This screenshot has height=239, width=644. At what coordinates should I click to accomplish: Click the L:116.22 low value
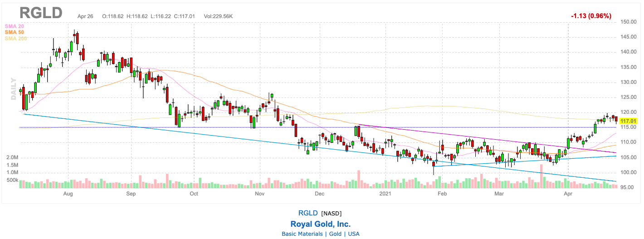pos(162,16)
